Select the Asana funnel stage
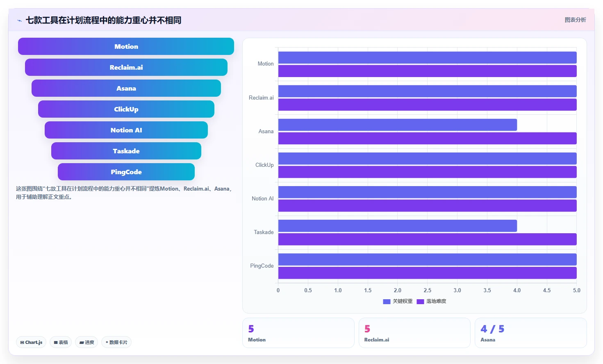The image size is (603, 364). point(126,88)
